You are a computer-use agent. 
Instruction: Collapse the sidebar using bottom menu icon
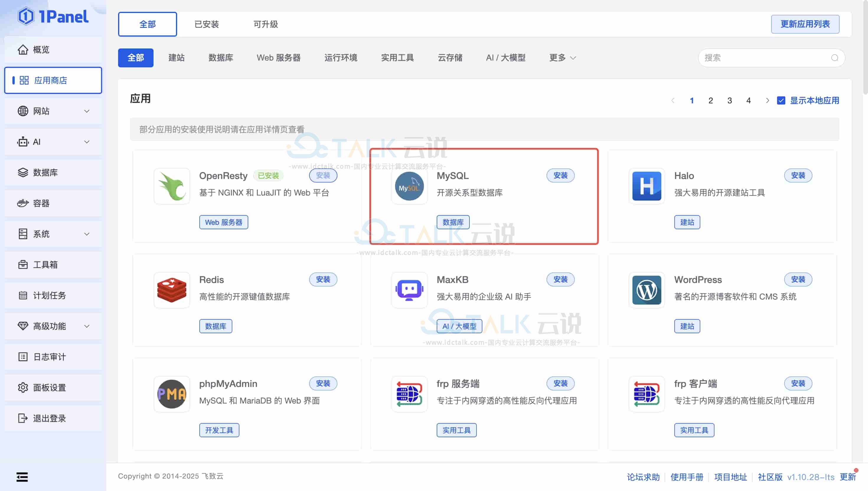click(x=22, y=477)
